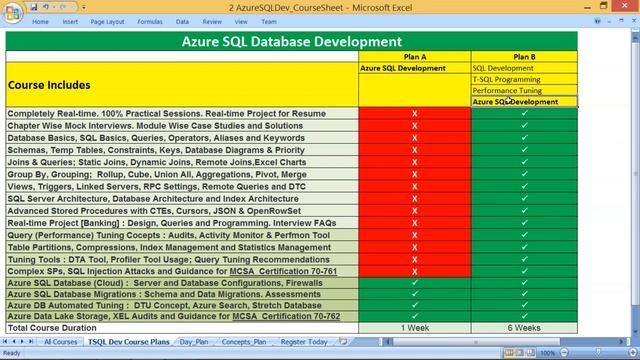The width and height of the screenshot is (640, 360).
Task: Switch to the All Courses sheet tab
Action: click(60, 342)
